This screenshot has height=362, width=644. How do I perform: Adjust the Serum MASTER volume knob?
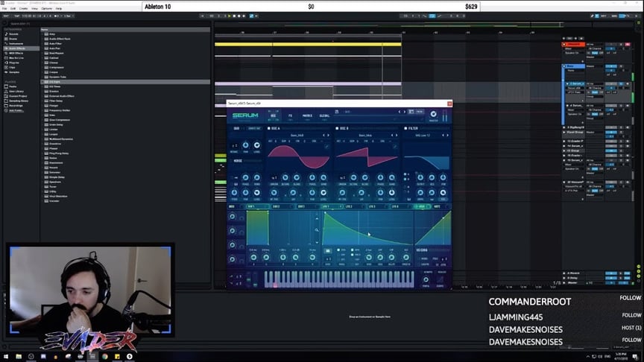tap(433, 114)
